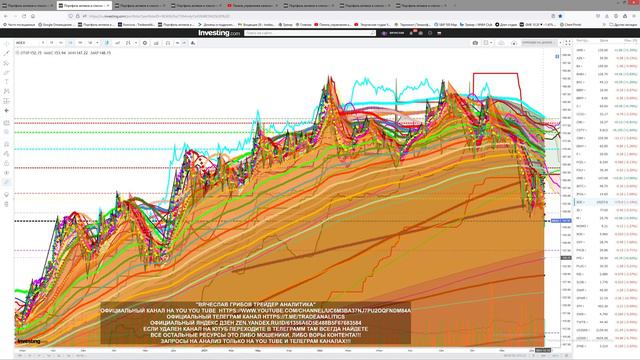This screenshot has height=360, width=640.
Task: Open the icons and shapes tool
Action: (x=7, y=111)
